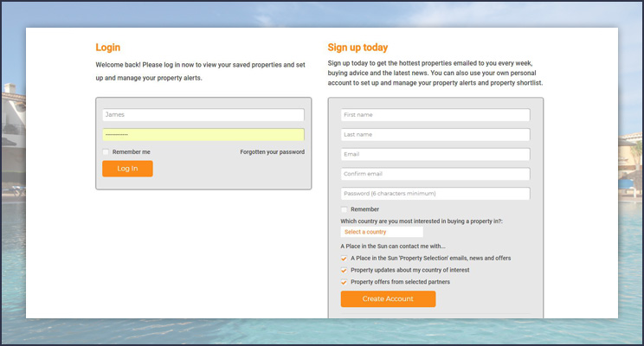The image size is (644, 346).
Task: Select the Last name input
Action: 435,135
